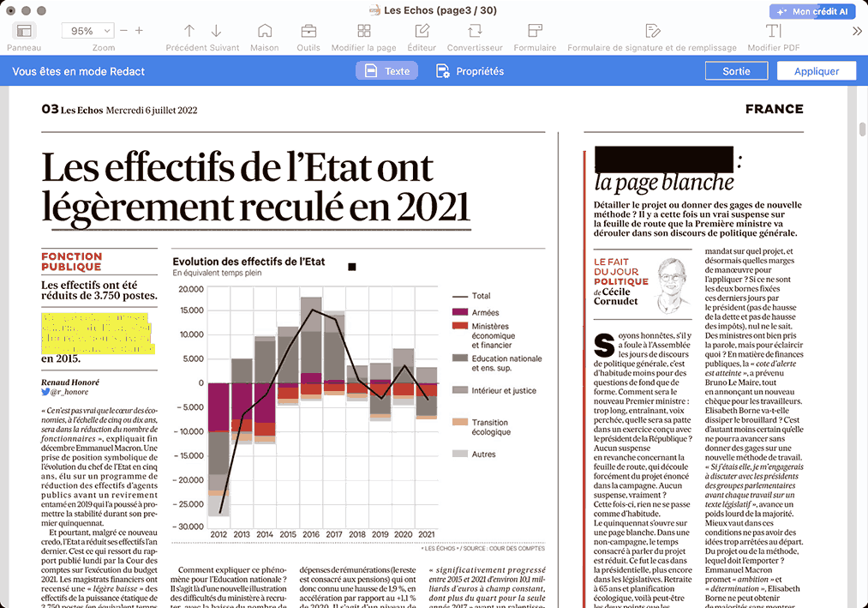Select the Texte redact mode

(x=387, y=71)
